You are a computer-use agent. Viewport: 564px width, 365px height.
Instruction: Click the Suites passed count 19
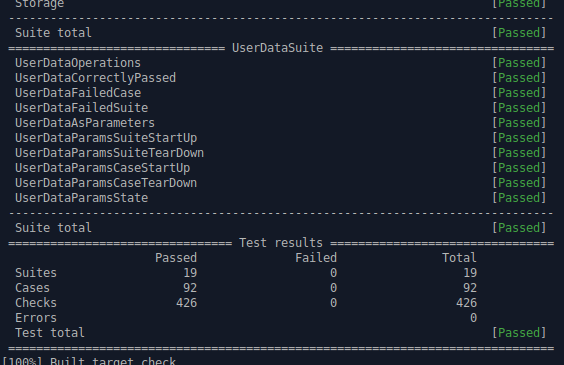pyautogui.click(x=190, y=273)
